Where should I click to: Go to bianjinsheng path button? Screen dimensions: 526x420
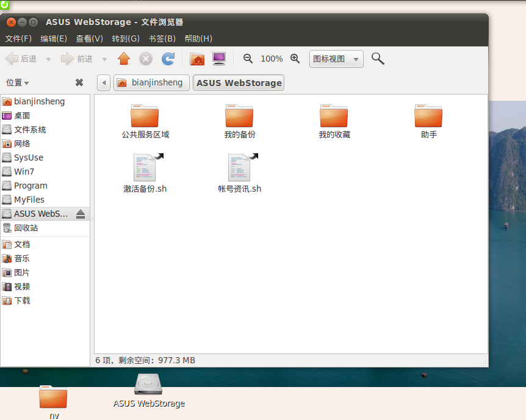(x=151, y=82)
